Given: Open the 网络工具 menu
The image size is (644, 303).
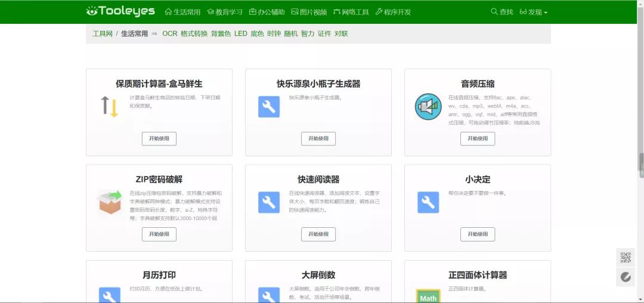Looking at the screenshot, I should tap(351, 12).
